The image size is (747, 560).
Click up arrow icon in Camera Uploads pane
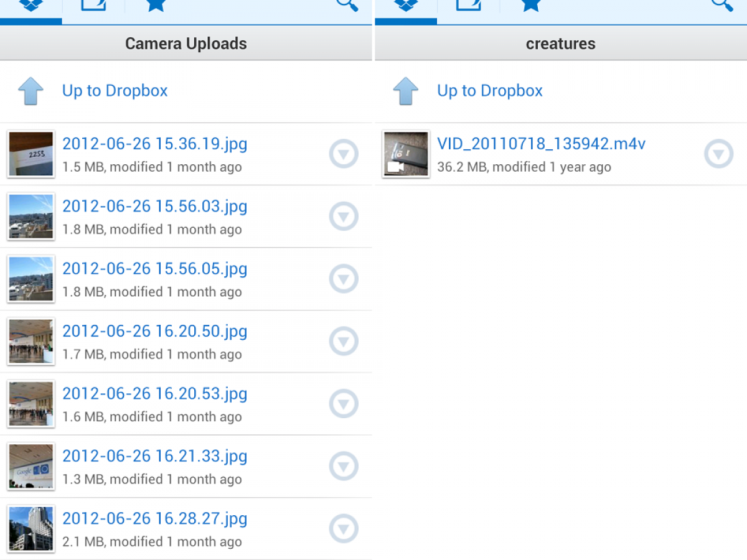pyautogui.click(x=31, y=91)
